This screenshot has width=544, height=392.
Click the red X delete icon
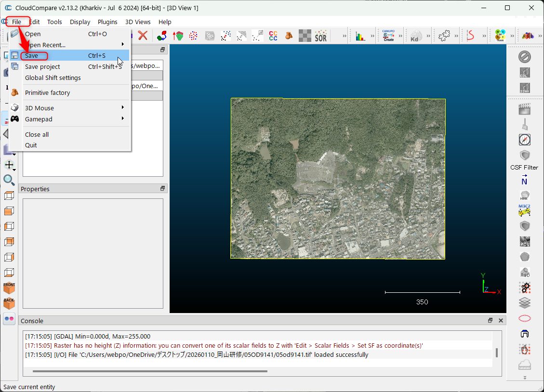(143, 35)
